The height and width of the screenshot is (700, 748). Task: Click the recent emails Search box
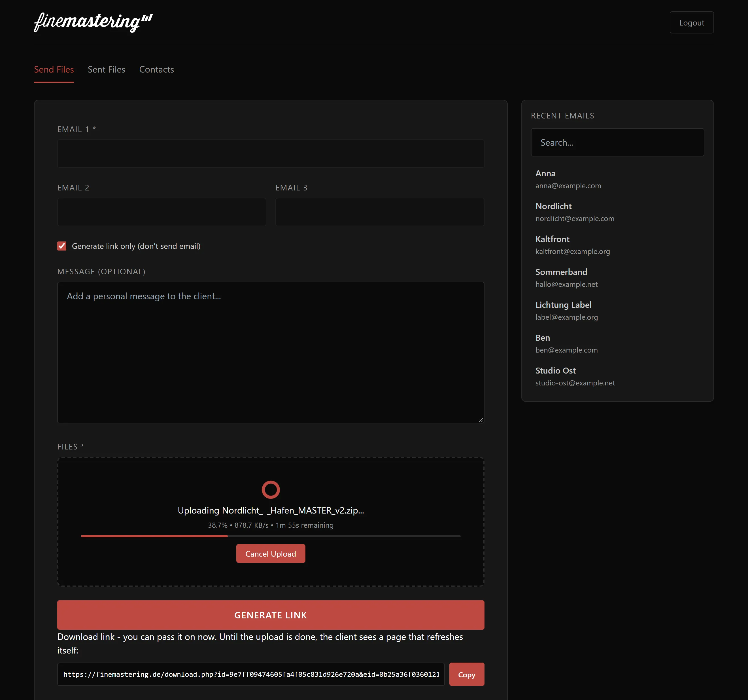tap(617, 142)
